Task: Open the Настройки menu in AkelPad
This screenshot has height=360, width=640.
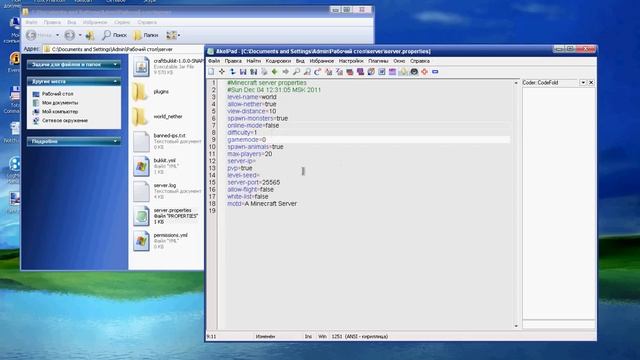Action: point(351,61)
